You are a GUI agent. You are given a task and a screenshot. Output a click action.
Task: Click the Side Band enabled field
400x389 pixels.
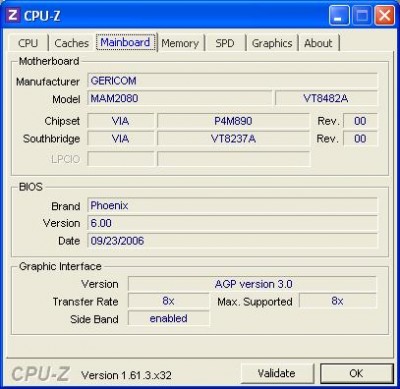pyautogui.click(x=169, y=319)
